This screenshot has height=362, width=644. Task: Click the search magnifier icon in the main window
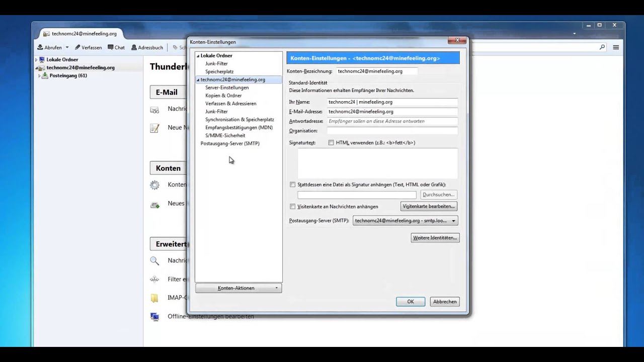(602, 47)
